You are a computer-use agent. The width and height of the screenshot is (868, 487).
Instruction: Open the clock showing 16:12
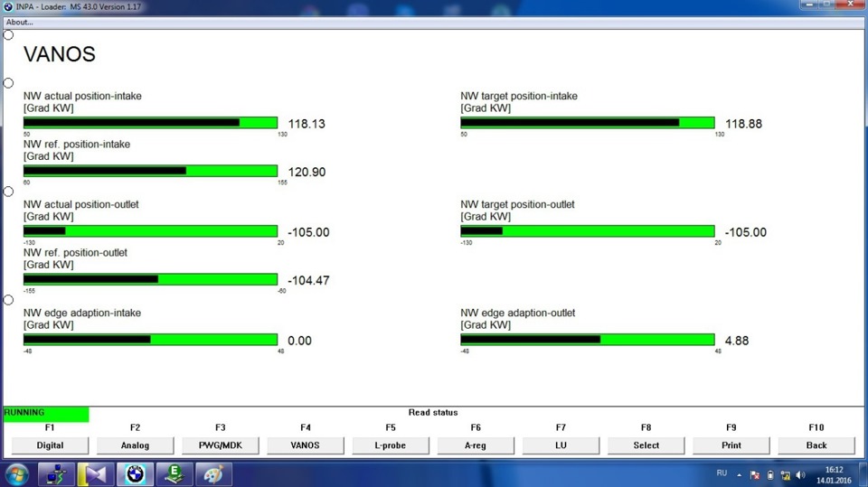point(834,475)
